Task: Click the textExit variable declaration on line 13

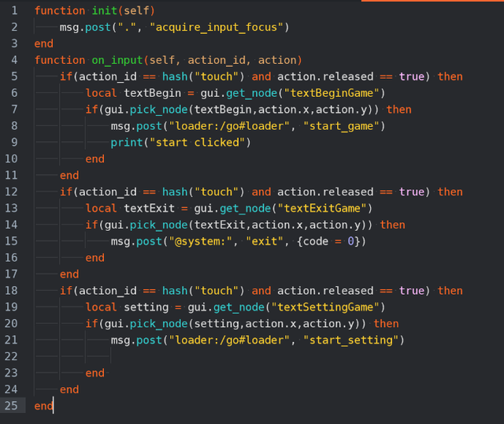Action: 149,209
